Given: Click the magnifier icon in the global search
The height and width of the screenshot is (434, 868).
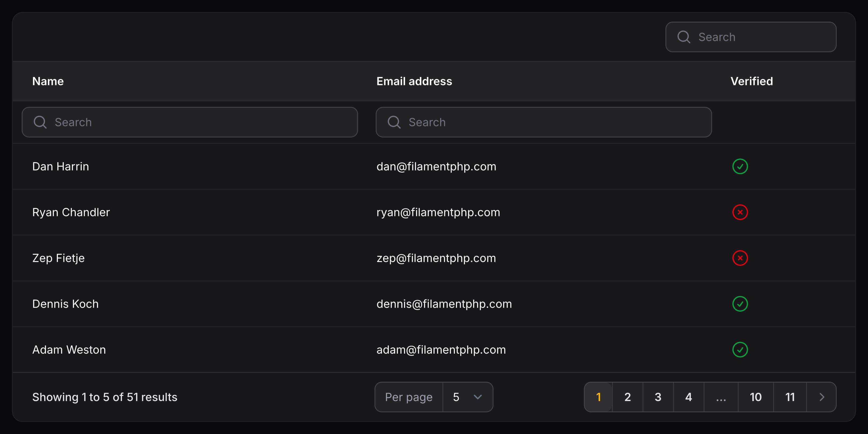Looking at the screenshot, I should pyautogui.click(x=684, y=37).
